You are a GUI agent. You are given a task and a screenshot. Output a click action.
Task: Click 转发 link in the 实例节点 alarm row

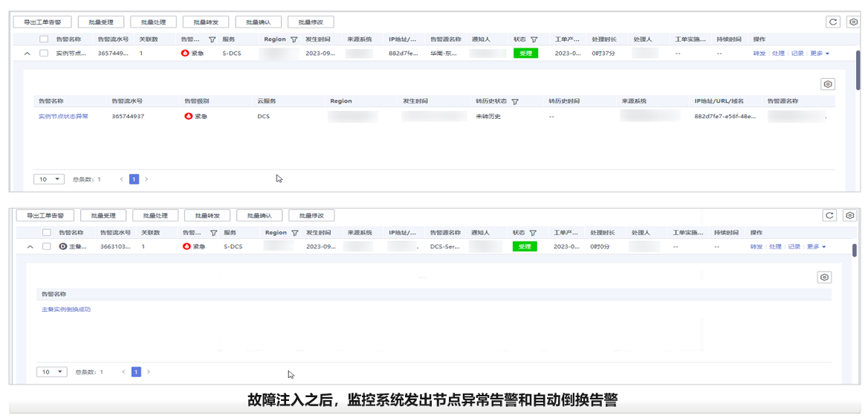tap(759, 54)
